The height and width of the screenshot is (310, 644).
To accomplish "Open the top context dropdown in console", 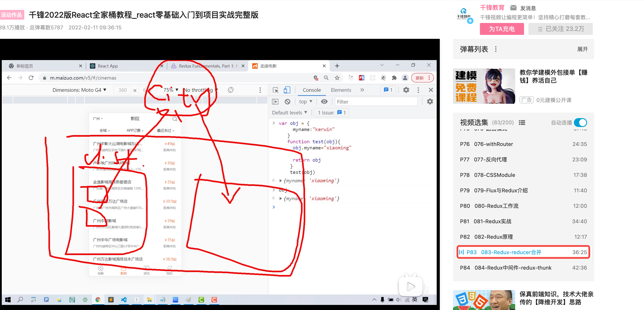I will pos(305,102).
